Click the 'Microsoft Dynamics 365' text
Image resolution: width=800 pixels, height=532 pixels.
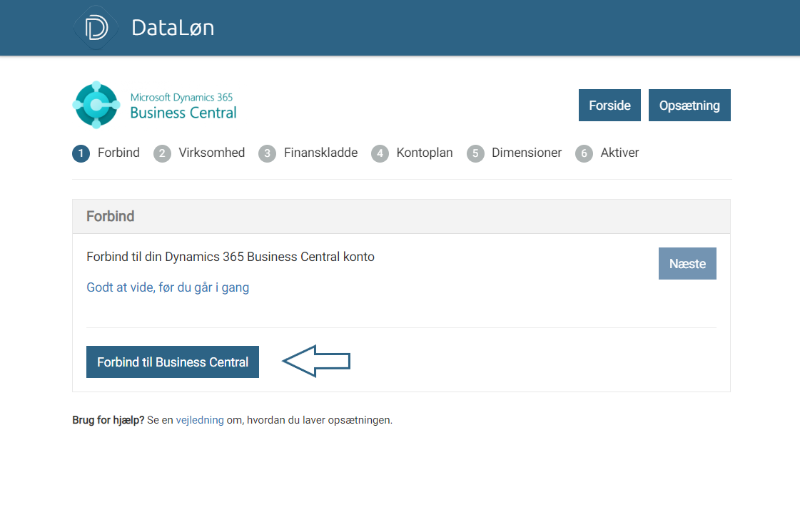182,98
